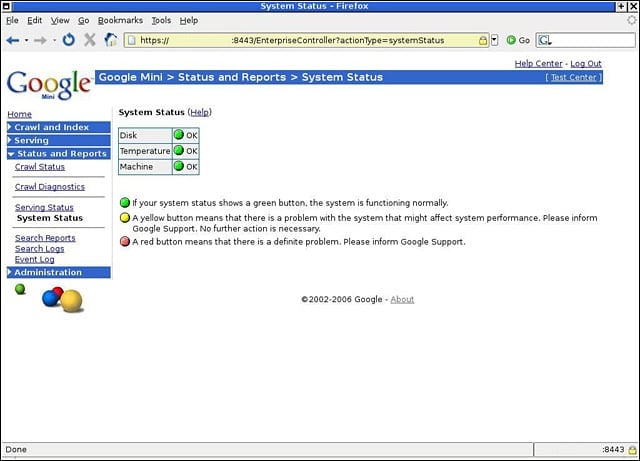
Task: Click the About link in footer
Action: point(402,299)
